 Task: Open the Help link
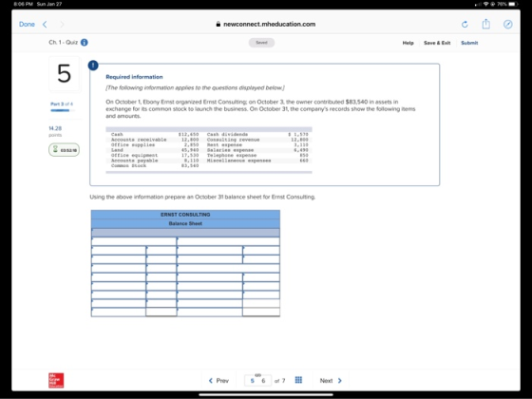click(408, 43)
